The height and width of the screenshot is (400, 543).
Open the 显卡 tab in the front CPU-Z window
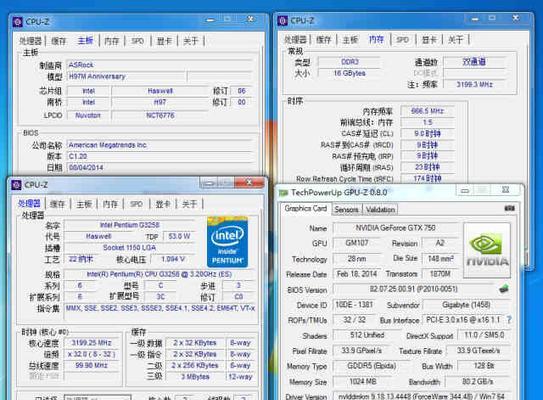[x=163, y=204]
